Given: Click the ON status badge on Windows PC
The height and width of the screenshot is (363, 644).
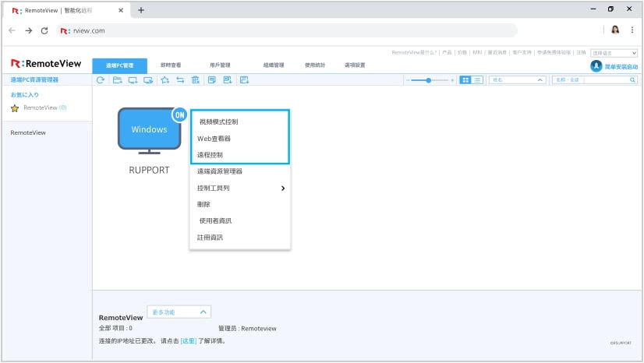Looking at the screenshot, I should (180, 115).
